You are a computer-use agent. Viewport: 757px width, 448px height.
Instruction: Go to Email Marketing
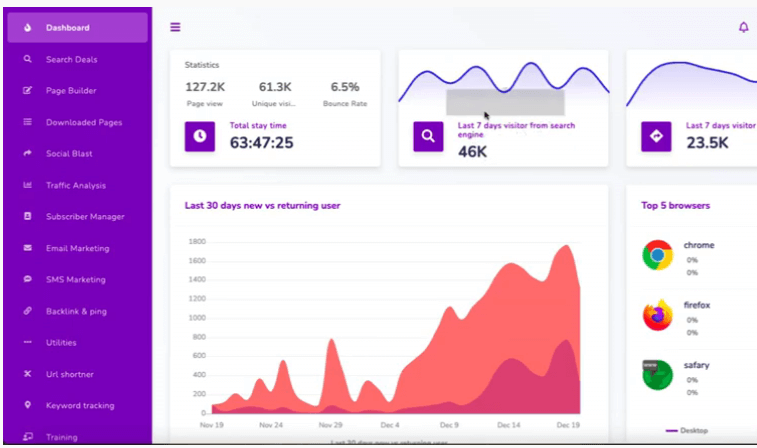[x=78, y=248]
